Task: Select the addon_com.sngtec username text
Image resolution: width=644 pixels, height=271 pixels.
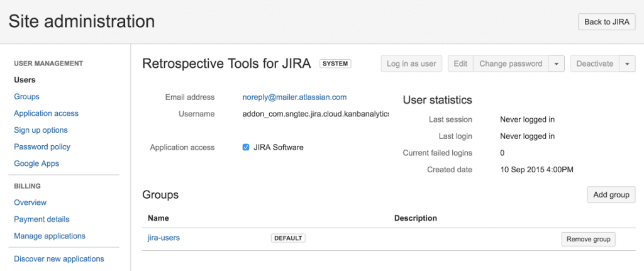Action: click(316, 114)
